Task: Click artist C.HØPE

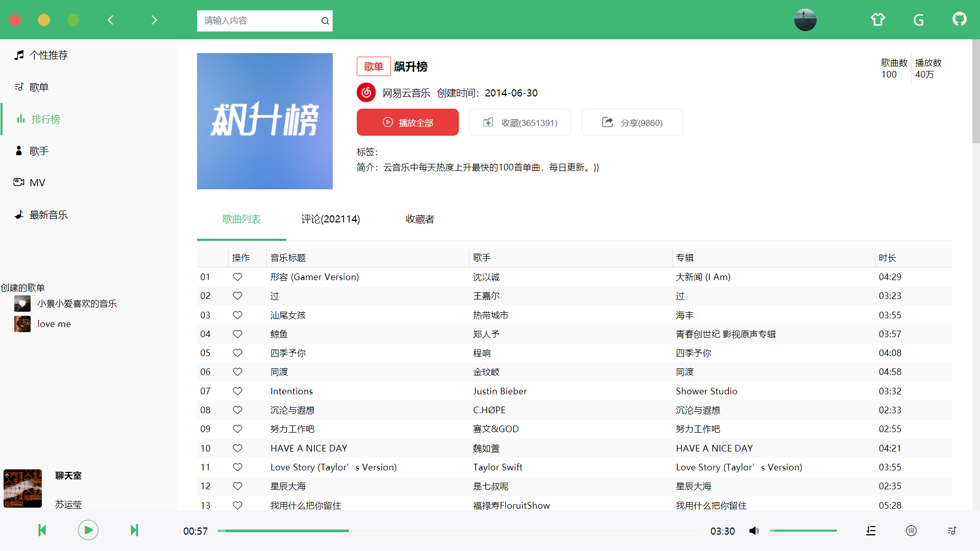Action: 489,410
